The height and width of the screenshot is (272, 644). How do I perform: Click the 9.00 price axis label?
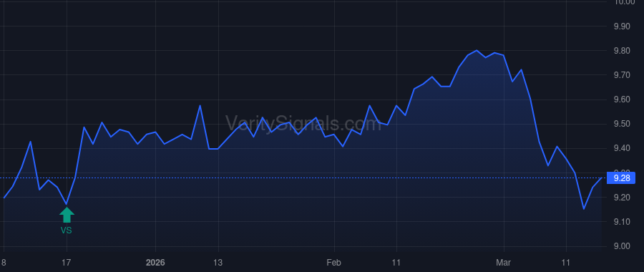click(621, 246)
